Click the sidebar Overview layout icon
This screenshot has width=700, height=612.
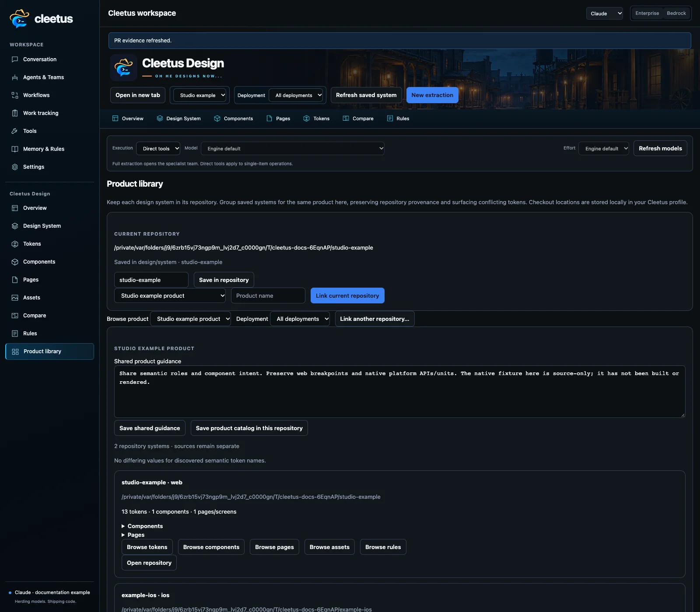coord(15,208)
